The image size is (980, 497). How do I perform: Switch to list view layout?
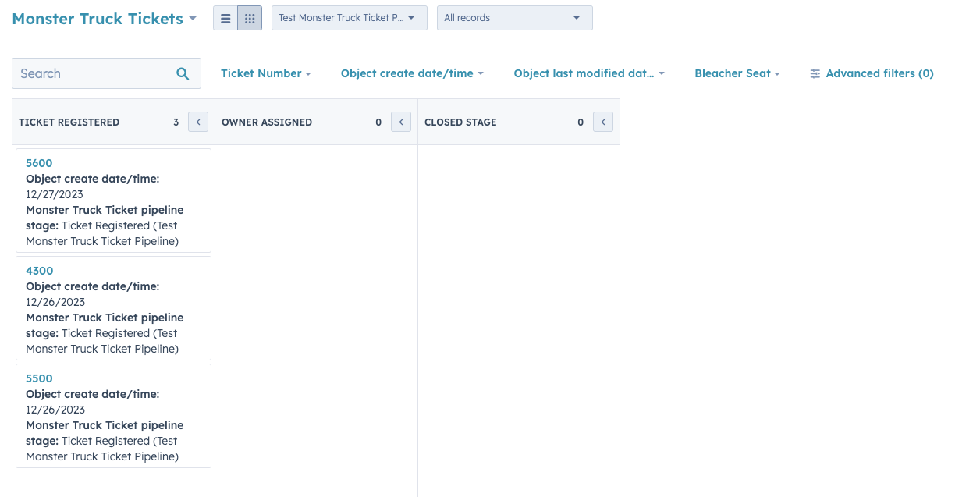pos(225,17)
